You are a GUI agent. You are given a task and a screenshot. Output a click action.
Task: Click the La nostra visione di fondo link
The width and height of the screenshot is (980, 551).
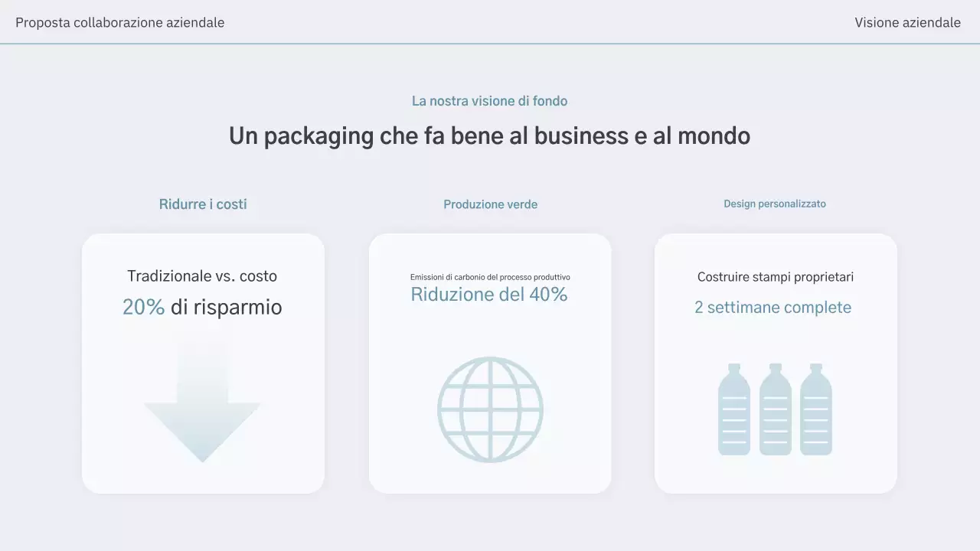click(490, 100)
